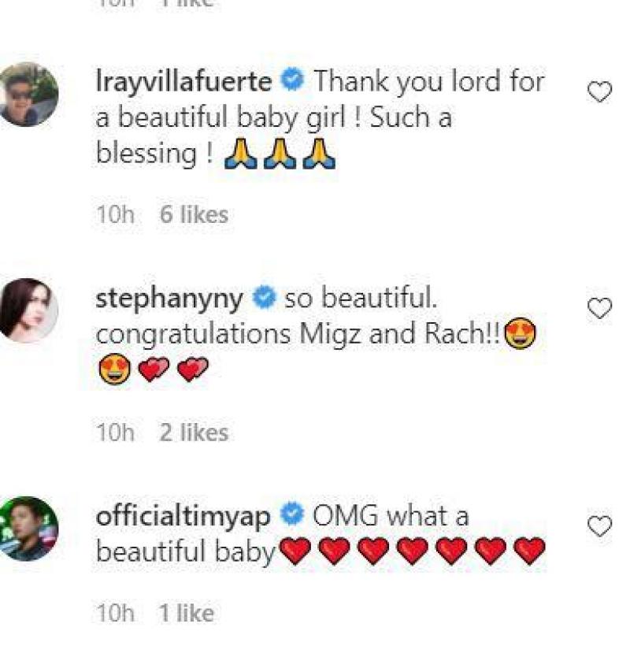Viewport: 630px width, 672px height.
Task: Click the red hearts in officialtimyap's comment
Action: click(412, 551)
